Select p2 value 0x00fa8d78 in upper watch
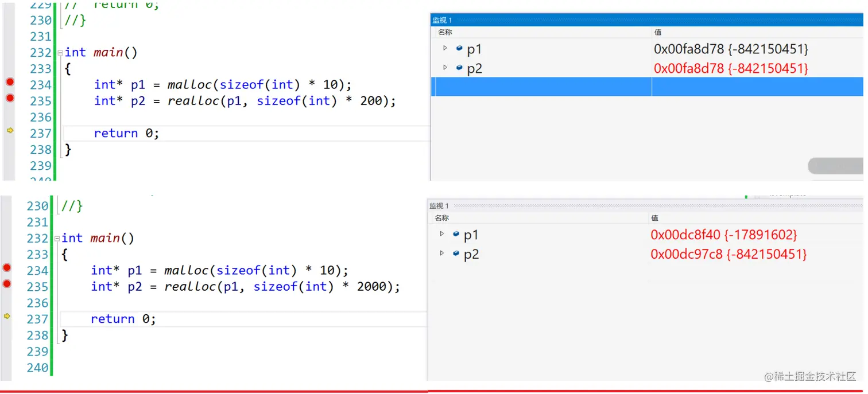 [731, 69]
